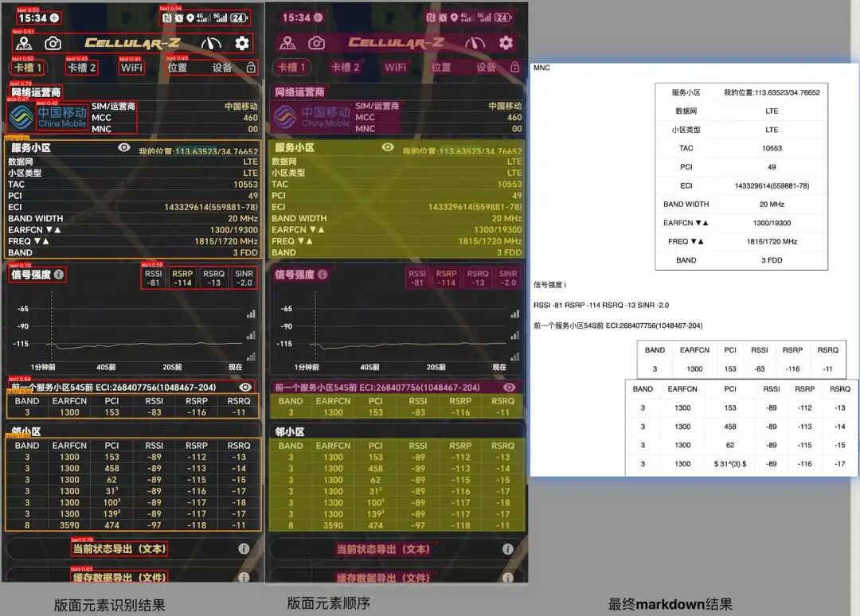
Task: Click signal bars icon at -115 level, element-order chart
Action: [514, 357]
